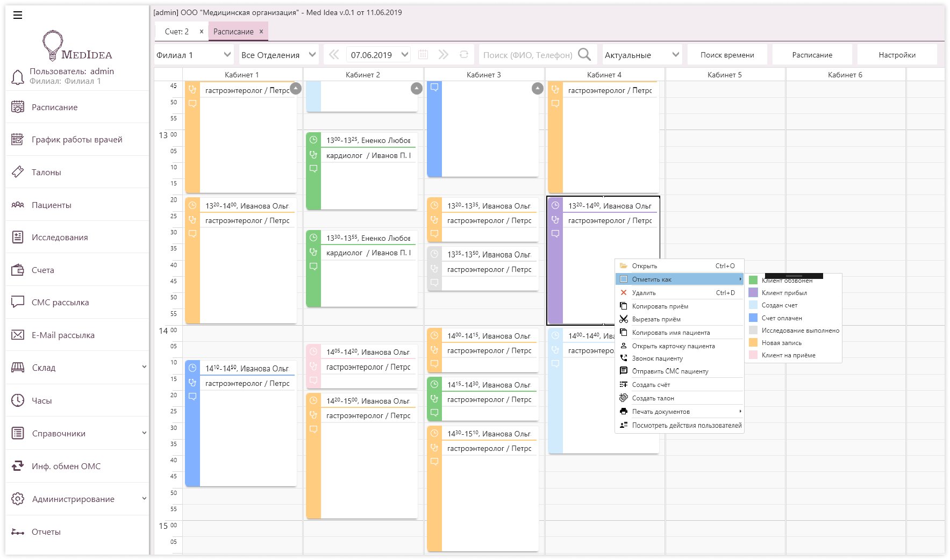The width and height of the screenshot is (950, 560).
Task: Collapse Кабинет 2 top appointment arrow
Action: 417,88
